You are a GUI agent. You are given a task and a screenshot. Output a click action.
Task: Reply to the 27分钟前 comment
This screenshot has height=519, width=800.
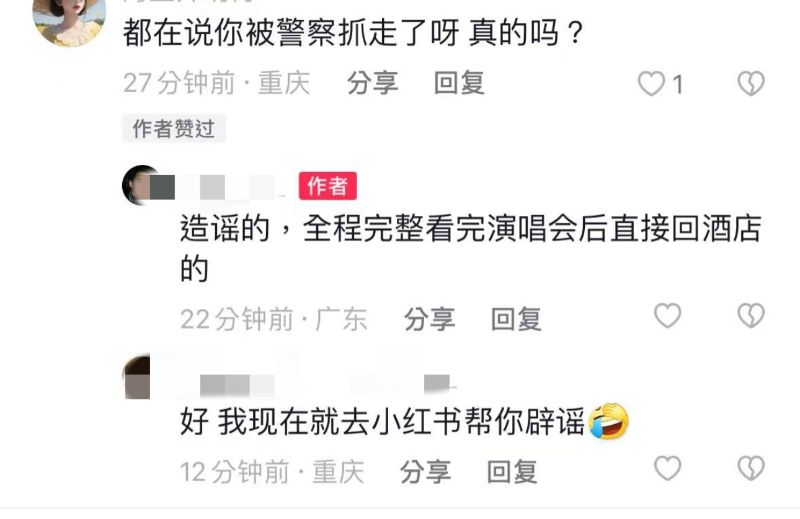(459, 83)
